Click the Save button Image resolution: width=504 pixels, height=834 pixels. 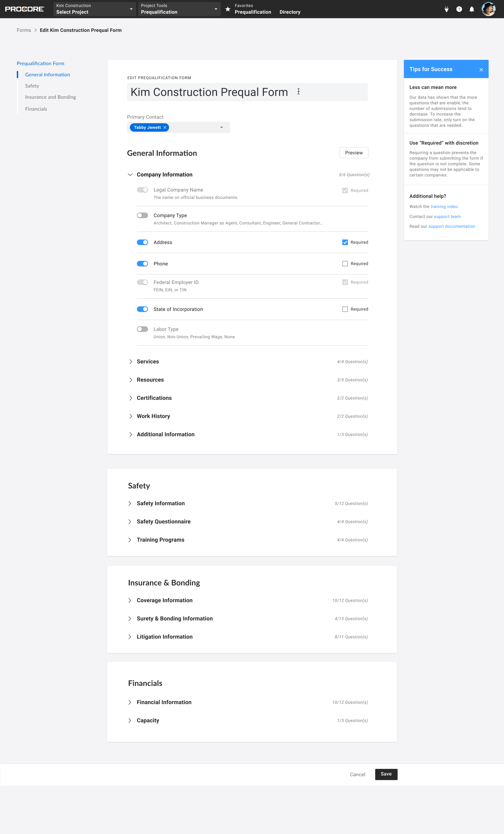point(386,774)
